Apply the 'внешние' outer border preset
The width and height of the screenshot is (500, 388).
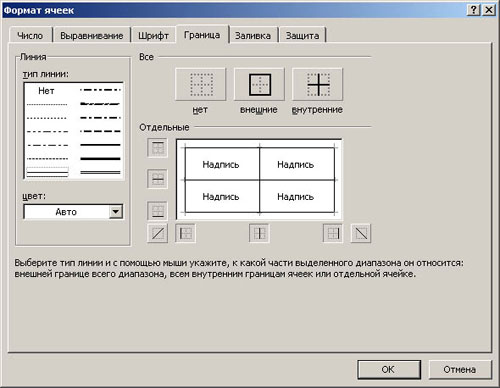tap(259, 84)
